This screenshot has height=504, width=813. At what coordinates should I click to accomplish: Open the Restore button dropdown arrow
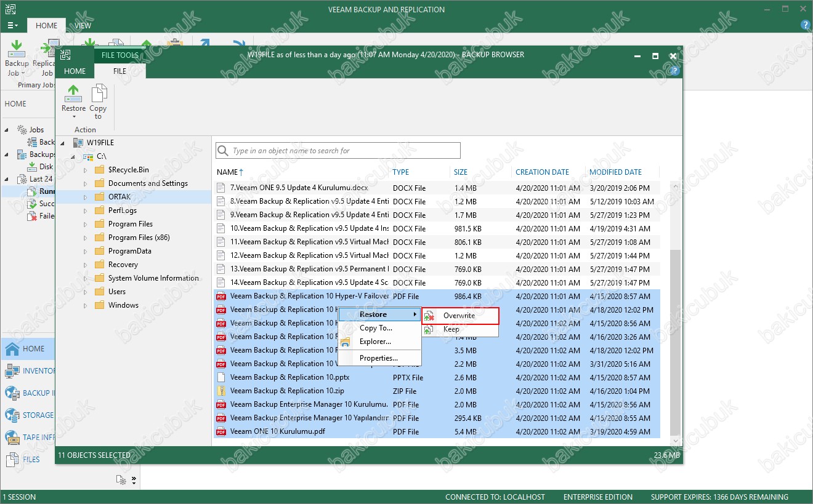pos(73,117)
